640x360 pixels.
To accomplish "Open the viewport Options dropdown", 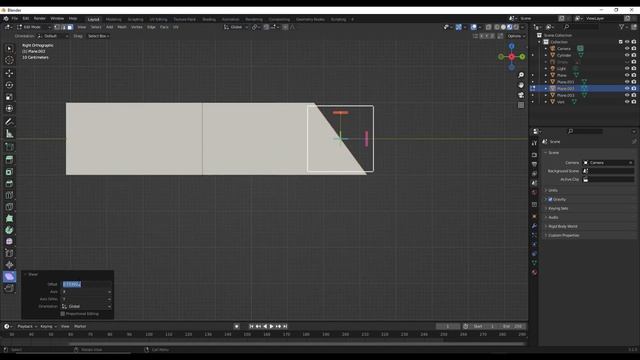I will coord(516,36).
